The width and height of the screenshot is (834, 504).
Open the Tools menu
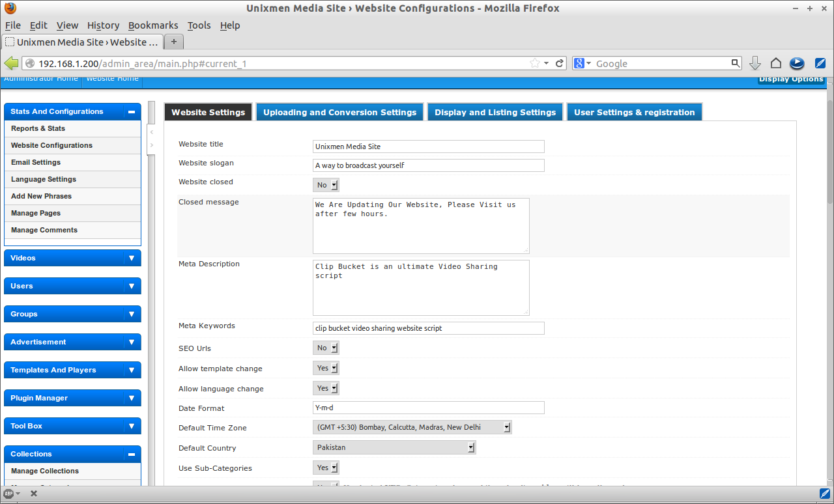199,25
